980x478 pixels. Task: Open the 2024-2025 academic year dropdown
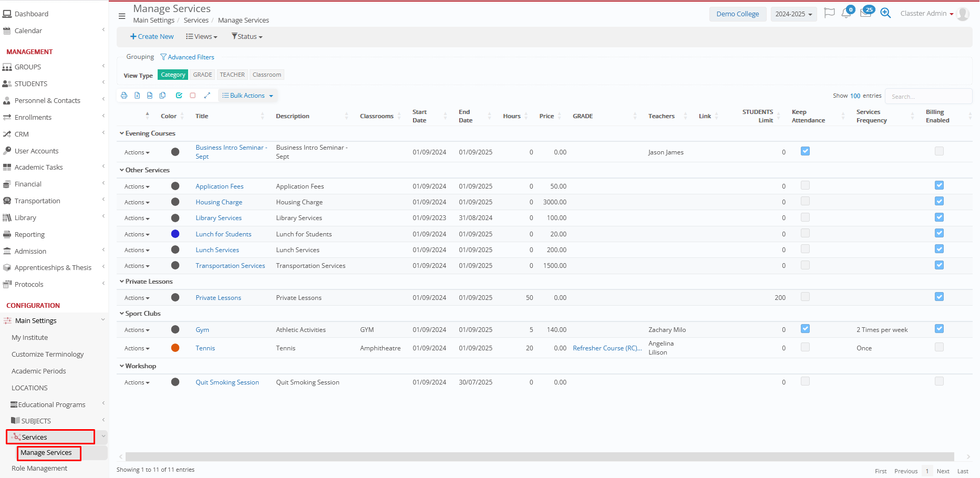pyautogui.click(x=793, y=14)
